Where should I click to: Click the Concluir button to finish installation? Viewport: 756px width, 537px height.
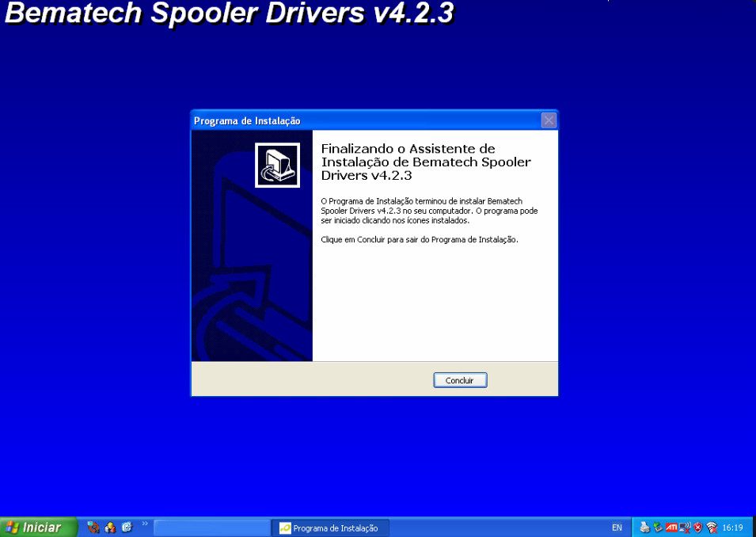pos(460,381)
